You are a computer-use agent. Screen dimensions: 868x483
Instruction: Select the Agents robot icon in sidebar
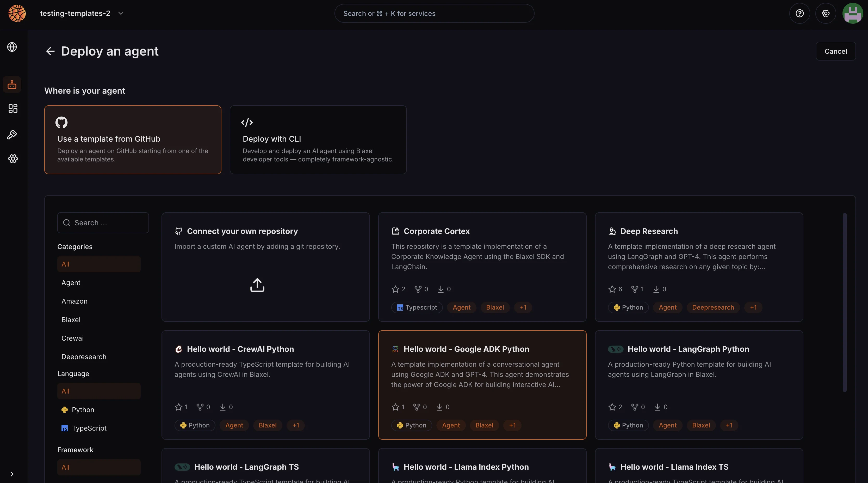click(13, 85)
